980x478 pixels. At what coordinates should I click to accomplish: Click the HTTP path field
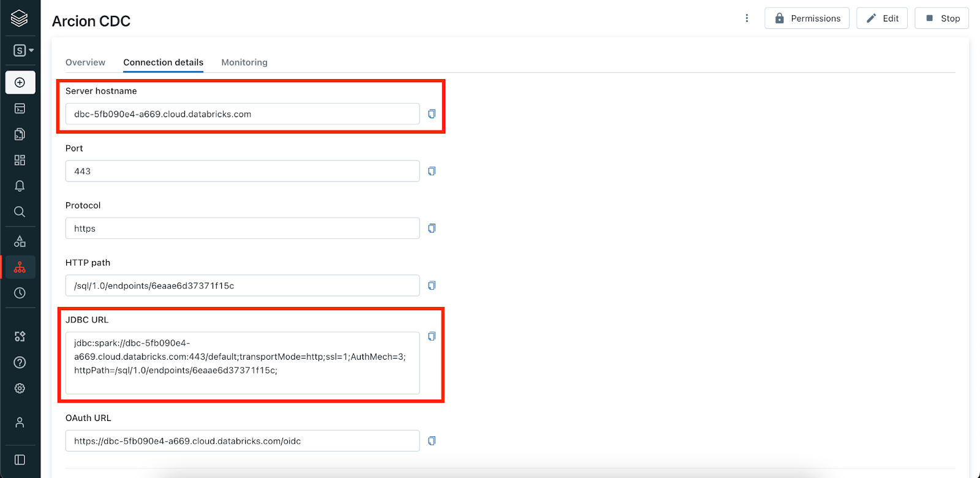pyautogui.click(x=243, y=286)
